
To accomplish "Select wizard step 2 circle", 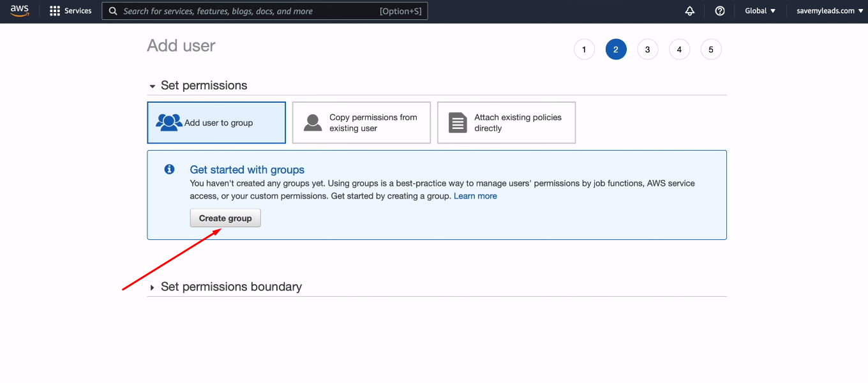I will tap(616, 49).
